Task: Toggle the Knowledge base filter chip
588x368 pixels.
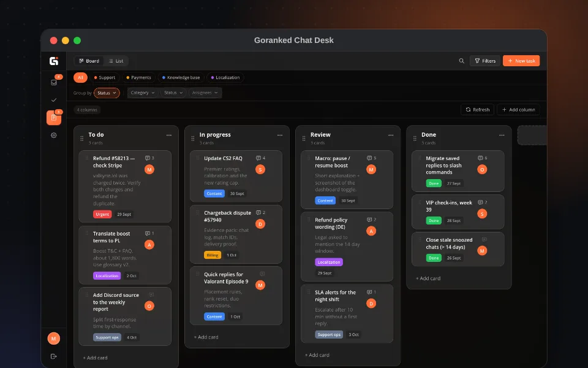Action: click(x=181, y=77)
